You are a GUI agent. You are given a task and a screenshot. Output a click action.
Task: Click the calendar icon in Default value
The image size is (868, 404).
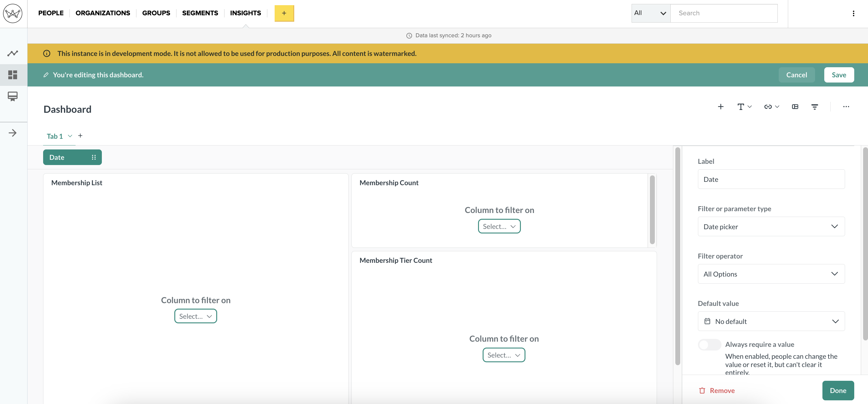707,321
